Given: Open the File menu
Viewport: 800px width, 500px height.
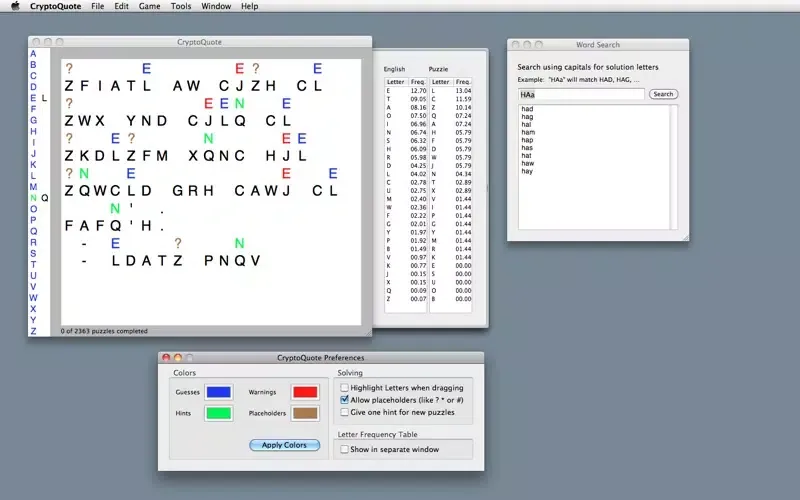Looking at the screenshot, I should 97,6.
